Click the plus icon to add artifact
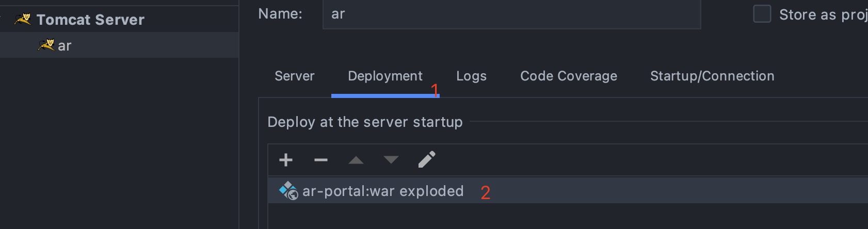Image resolution: width=868 pixels, height=229 pixels. pos(286,160)
